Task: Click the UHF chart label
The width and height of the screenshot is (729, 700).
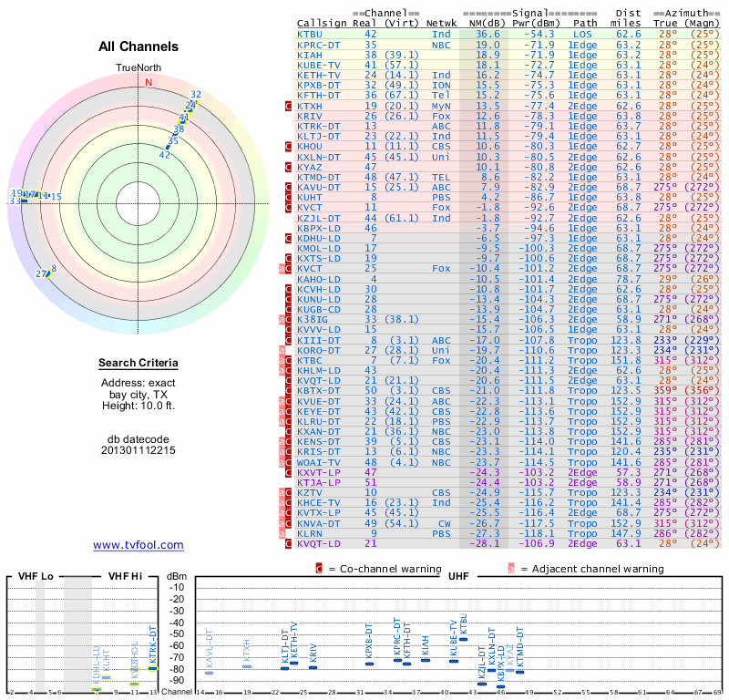Action: tap(458, 576)
